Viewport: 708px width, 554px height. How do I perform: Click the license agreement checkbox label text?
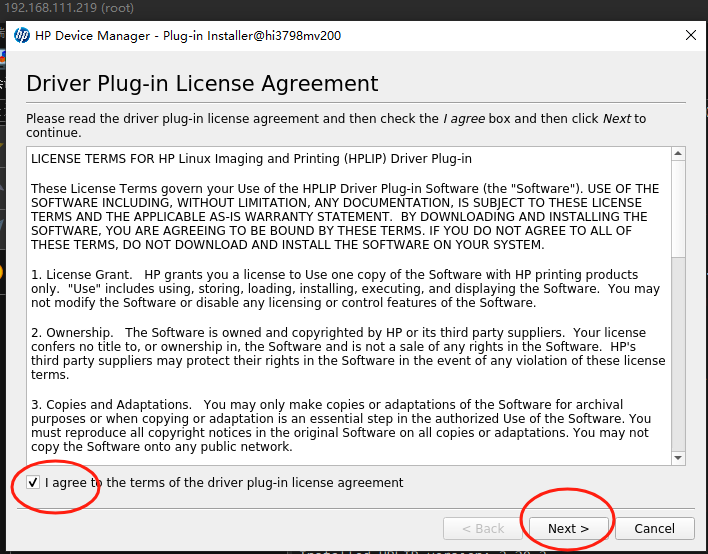click(224, 483)
